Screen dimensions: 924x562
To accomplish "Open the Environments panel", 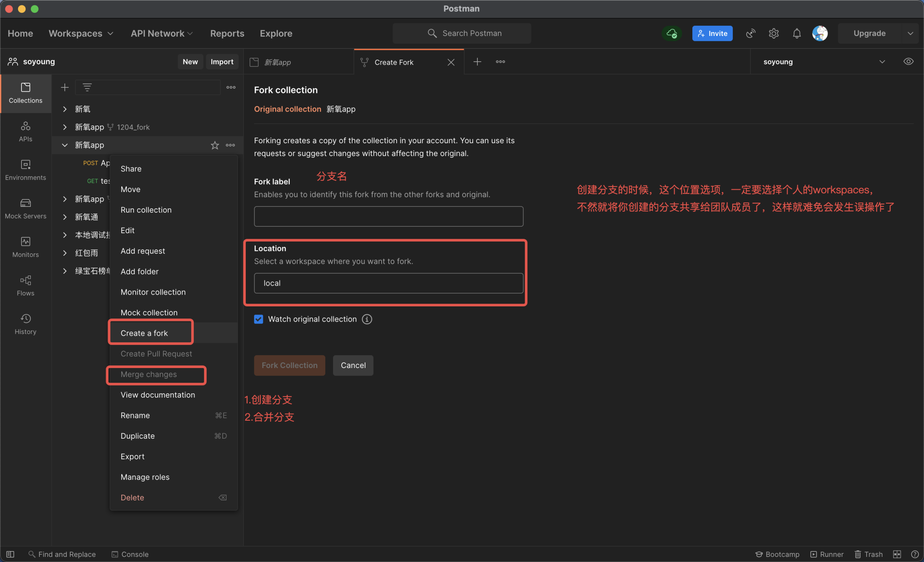I will [25, 170].
